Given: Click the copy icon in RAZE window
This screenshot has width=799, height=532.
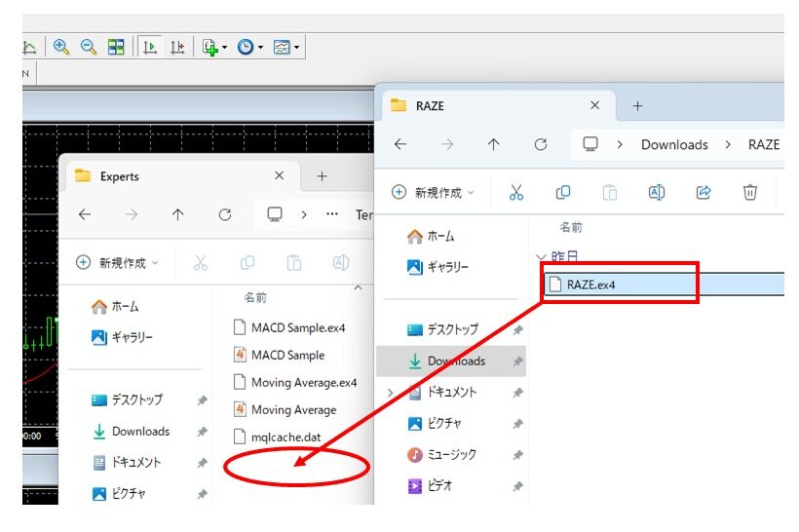Looking at the screenshot, I should 562,193.
